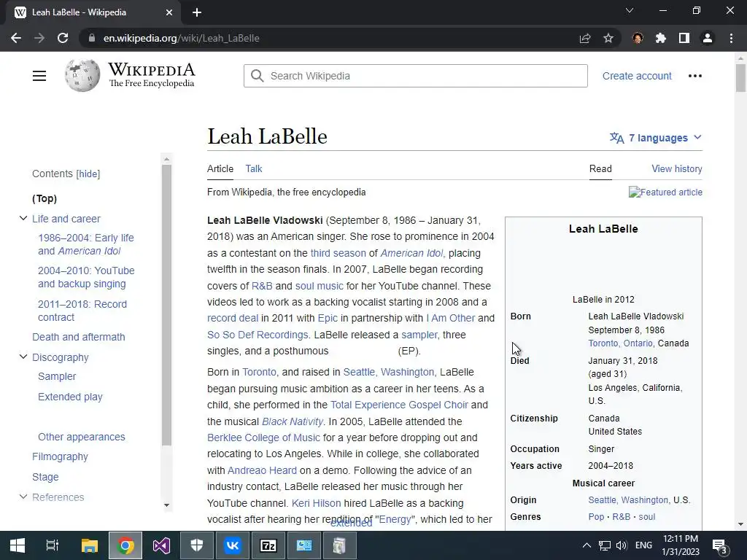
Task: Open the Berklee College of Music link
Action: point(263,437)
